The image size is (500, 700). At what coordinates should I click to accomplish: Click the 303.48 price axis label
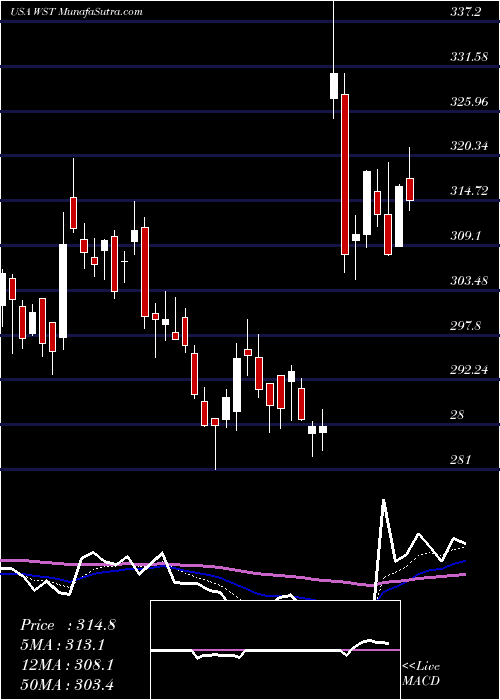[469, 281]
